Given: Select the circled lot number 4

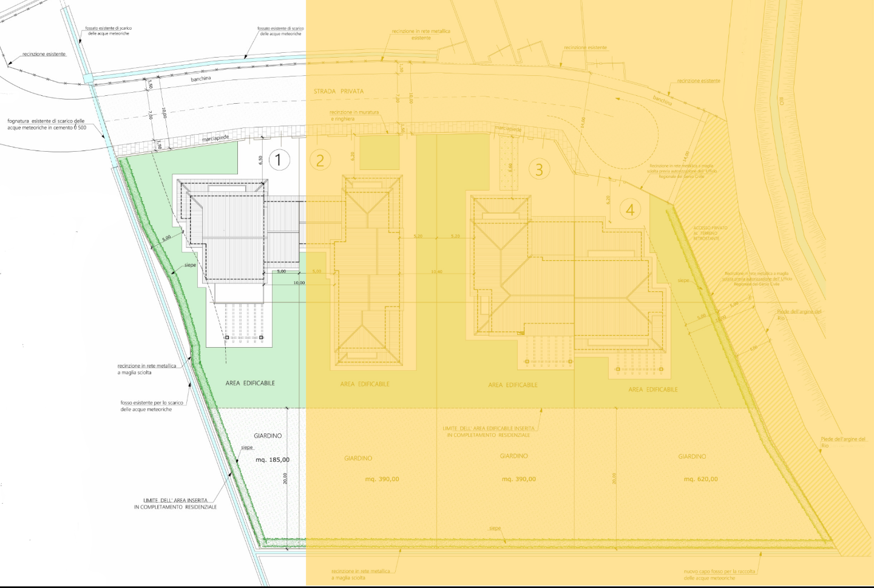Looking at the screenshot, I should pos(630,210).
